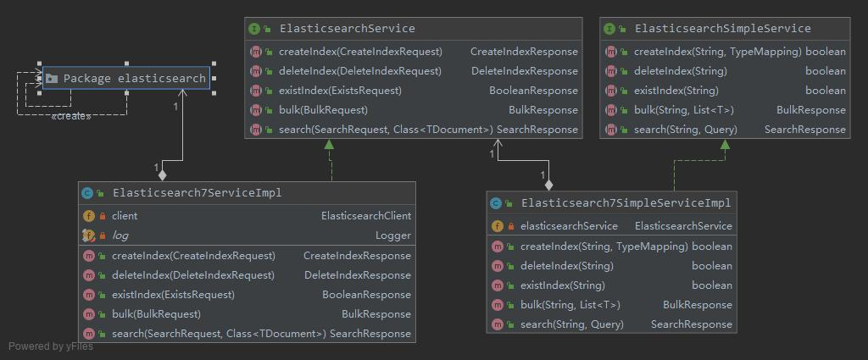
Task: Click the red lock icon next to log
Action: click(102, 236)
